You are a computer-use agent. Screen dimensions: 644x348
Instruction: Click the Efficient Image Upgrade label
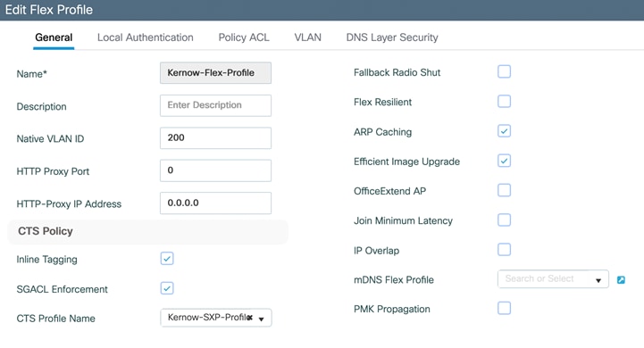[x=406, y=162]
